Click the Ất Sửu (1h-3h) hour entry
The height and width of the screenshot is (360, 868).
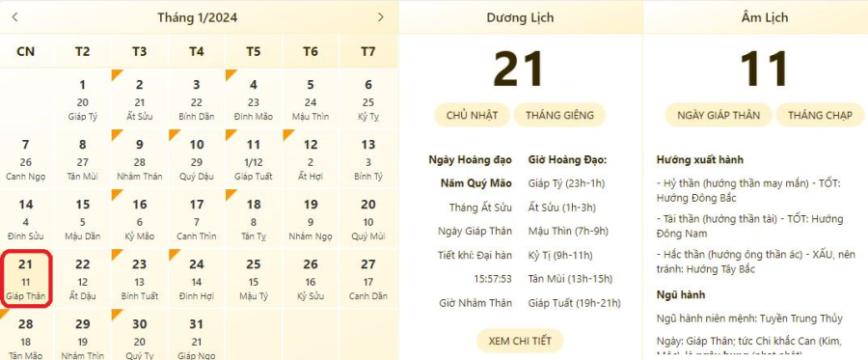click(x=562, y=208)
